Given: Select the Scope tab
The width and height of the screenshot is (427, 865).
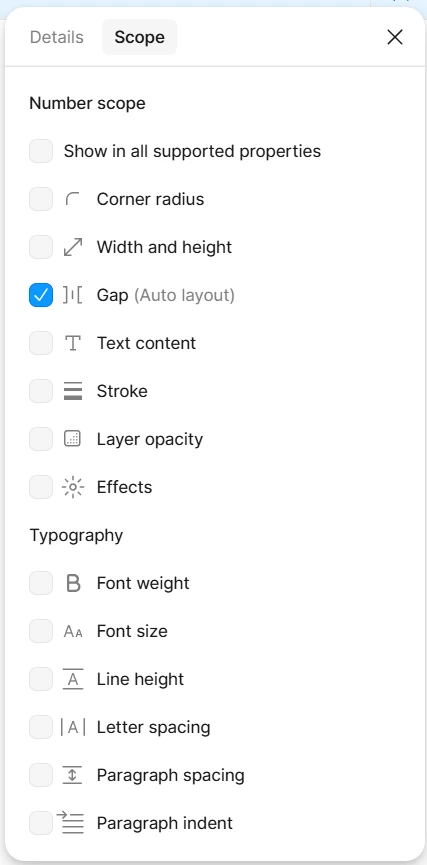Looking at the screenshot, I should [140, 37].
